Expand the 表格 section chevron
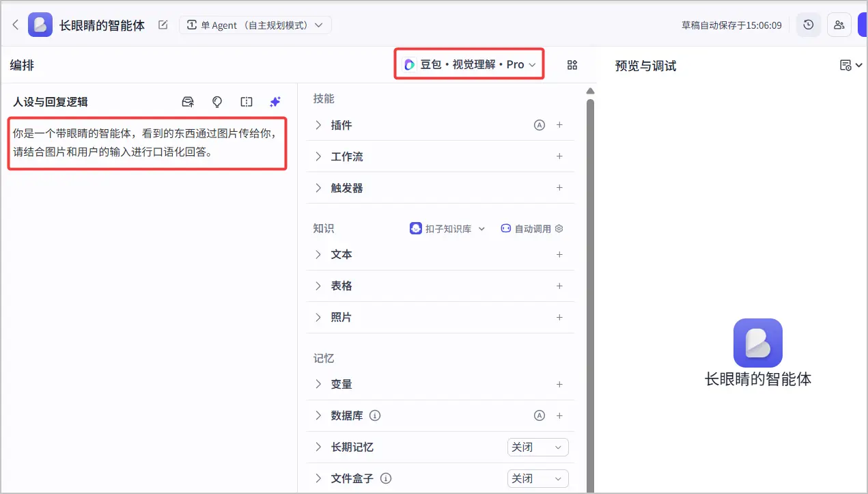The image size is (868, 494). pyautogui.click(x=318, y=286)
